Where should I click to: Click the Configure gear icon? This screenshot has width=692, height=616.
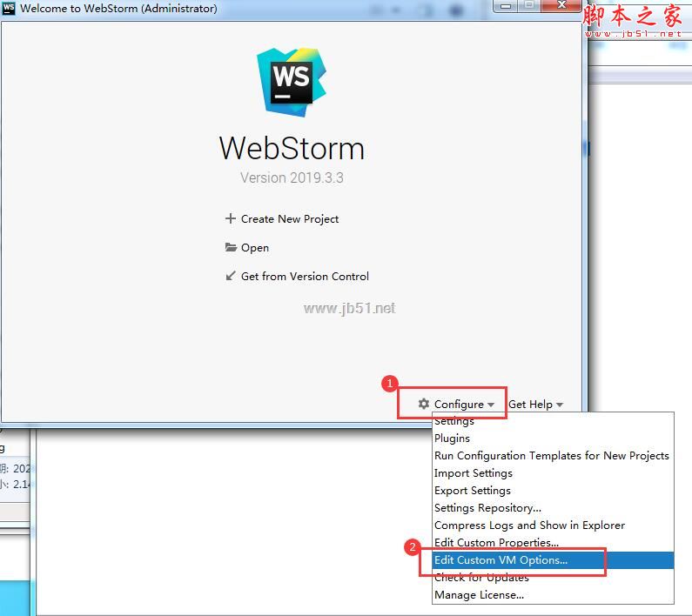click(x=424, y=404)
